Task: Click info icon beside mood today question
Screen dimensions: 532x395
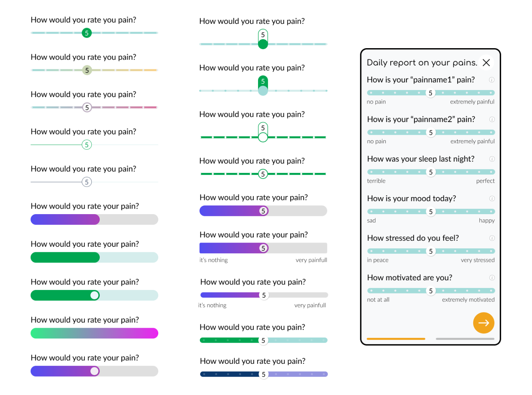Action: pyautogui.click(x=492, y=199)
